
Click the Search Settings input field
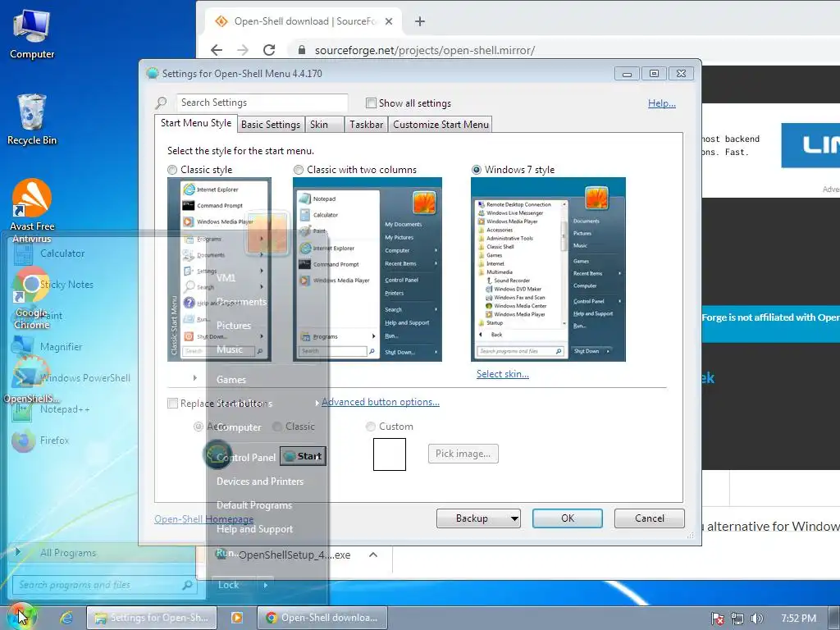262,103
